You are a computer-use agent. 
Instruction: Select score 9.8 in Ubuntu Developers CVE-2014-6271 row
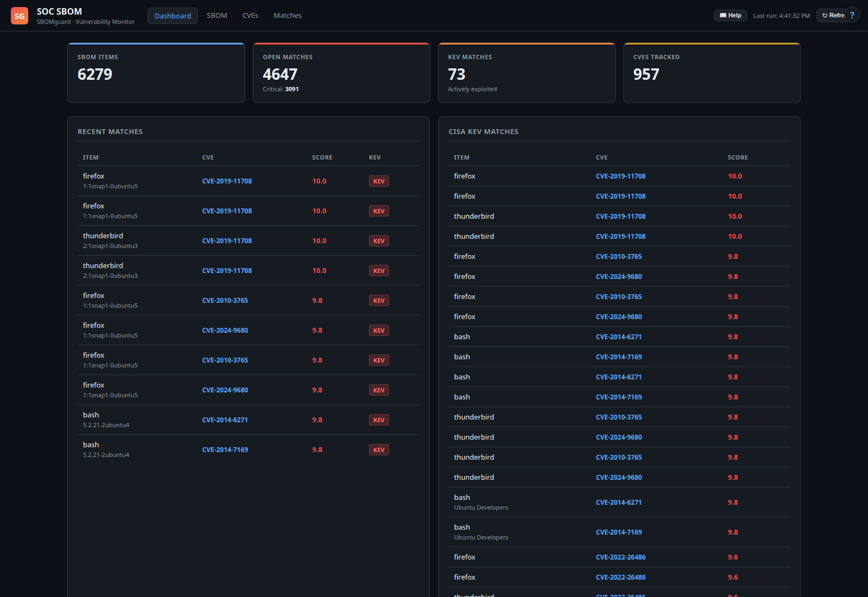pos(733,503)
